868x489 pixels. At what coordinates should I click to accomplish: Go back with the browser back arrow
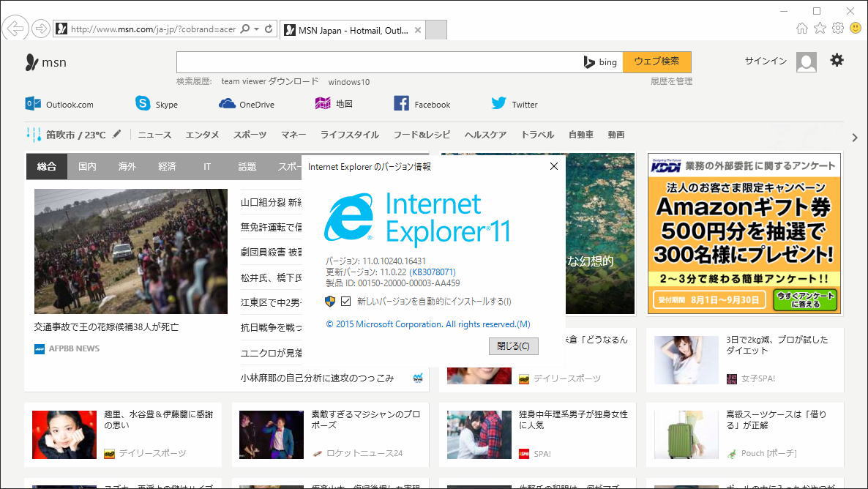coord(16,29)
